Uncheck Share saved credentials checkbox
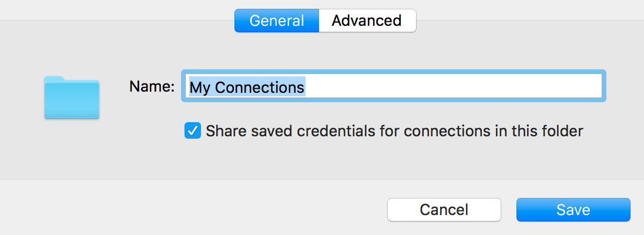 pos(193,131)
